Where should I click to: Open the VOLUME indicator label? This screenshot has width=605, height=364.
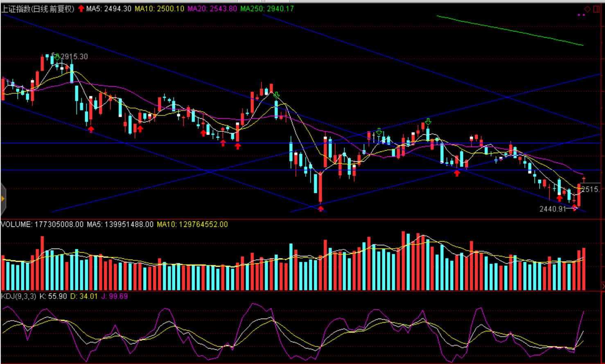[x=42, y=224]
